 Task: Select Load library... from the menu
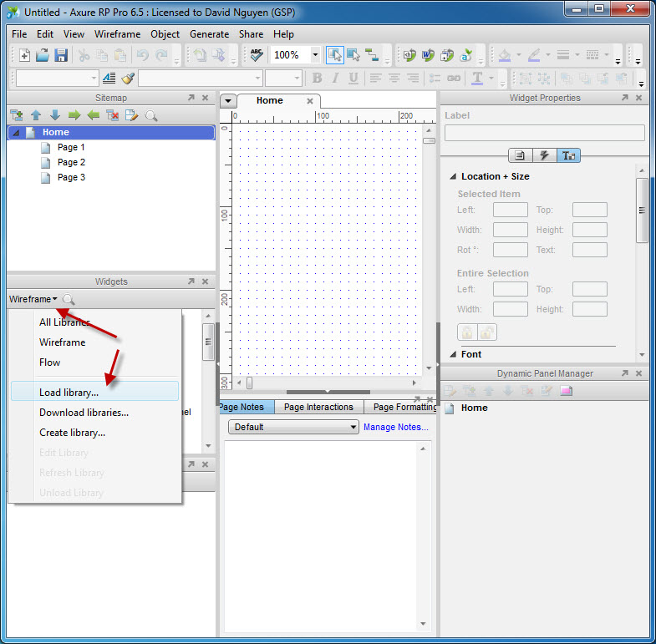pyautogui.click(x=69, y=392)
